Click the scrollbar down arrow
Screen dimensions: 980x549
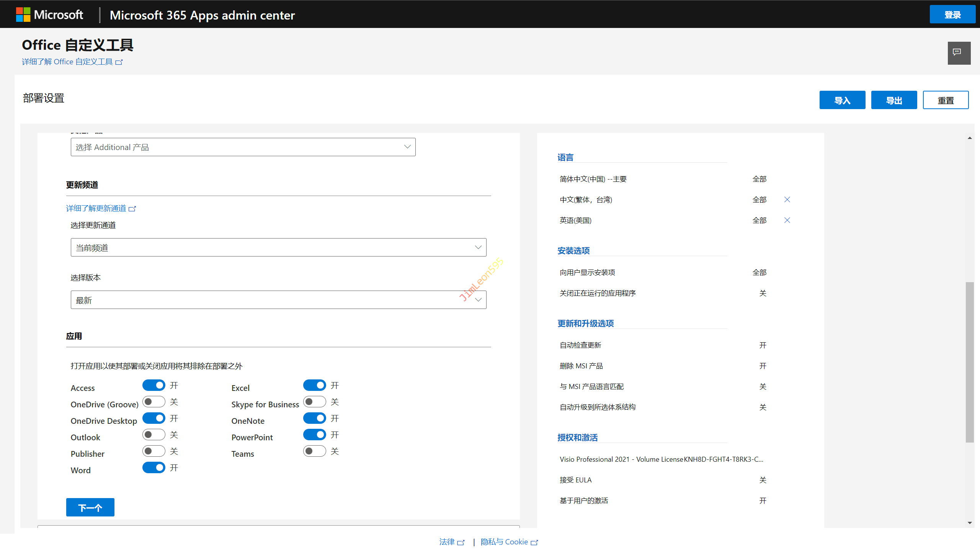pyautogui.click(x=969, y=523)
